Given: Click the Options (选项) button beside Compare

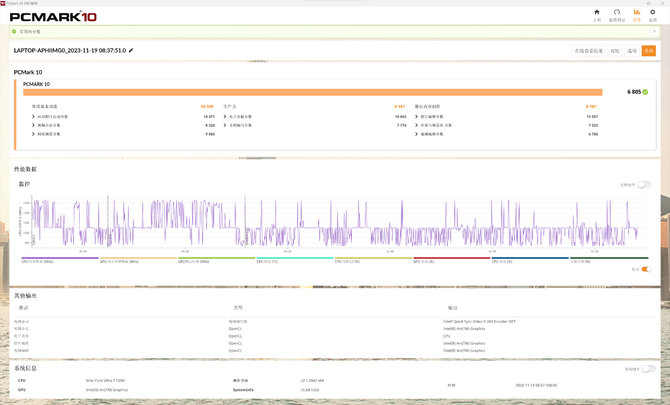Looking at the screenshot, I should click(x=632, y=51).
